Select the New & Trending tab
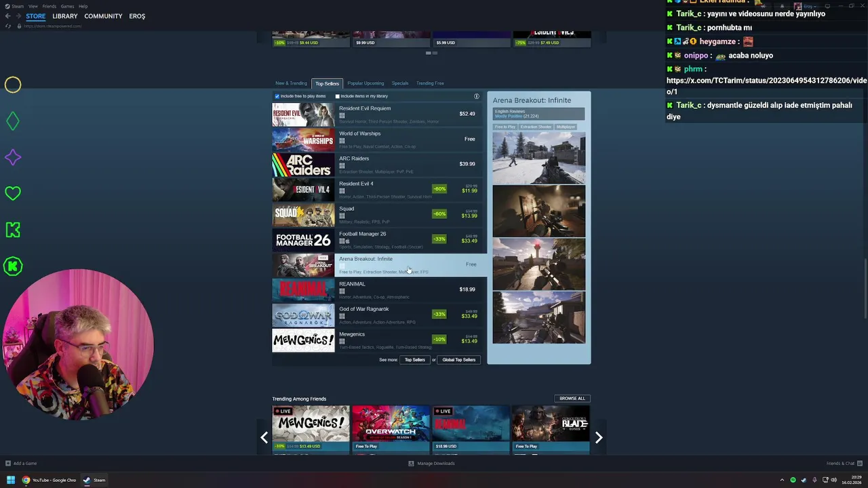The width and height of the screenshot is (868, 488). 291,83
